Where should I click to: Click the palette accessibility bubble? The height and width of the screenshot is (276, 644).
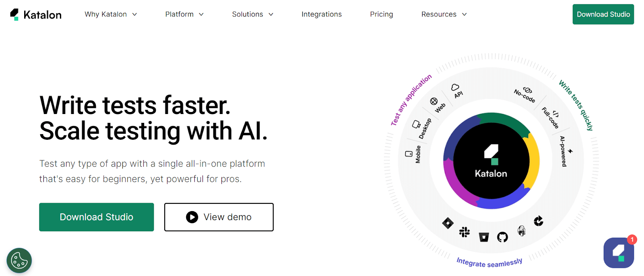19,261
